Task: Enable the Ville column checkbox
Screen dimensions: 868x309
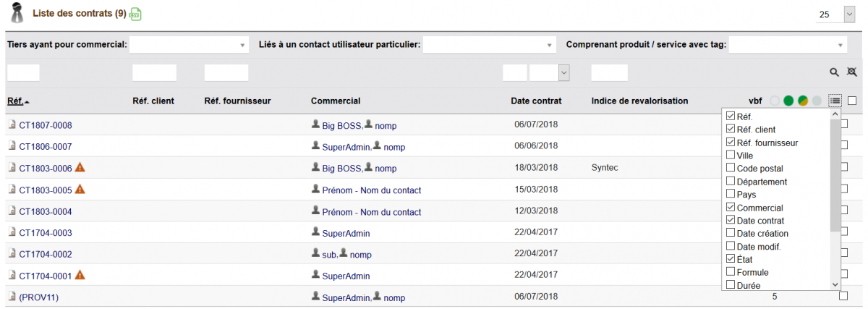Action: tap(731, 156)
